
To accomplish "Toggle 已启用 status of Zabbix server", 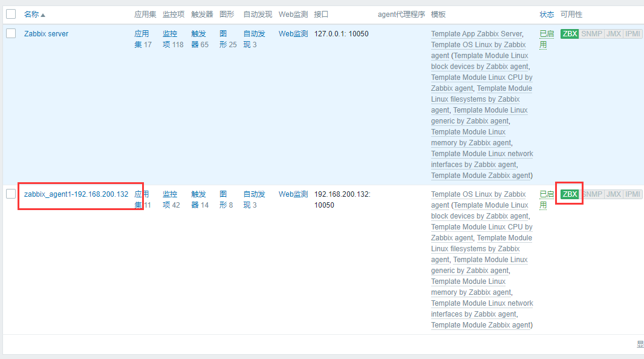I will pyautogui.click(x=547, y=39).
